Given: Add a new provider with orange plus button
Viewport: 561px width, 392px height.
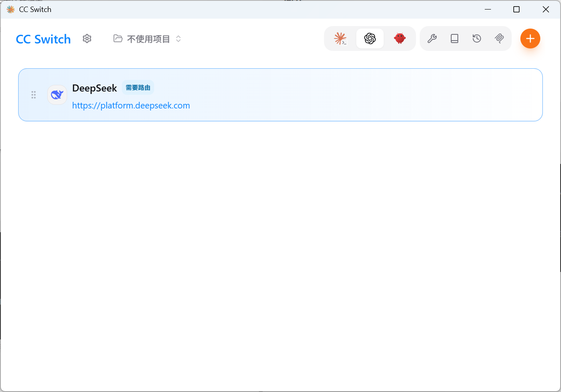Looking at the screenshot, I should [530, 38].
